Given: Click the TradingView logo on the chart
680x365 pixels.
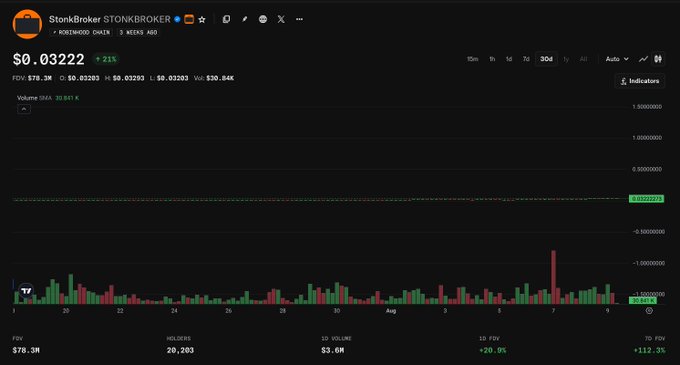Looking at the screenshot, I should 26,290.
